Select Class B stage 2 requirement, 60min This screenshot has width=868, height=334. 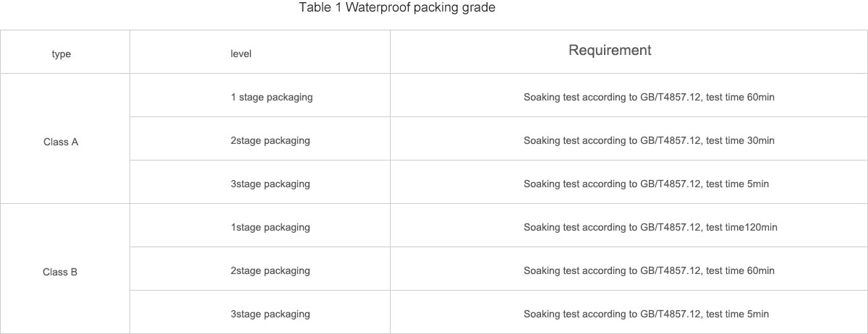(649, 271)
